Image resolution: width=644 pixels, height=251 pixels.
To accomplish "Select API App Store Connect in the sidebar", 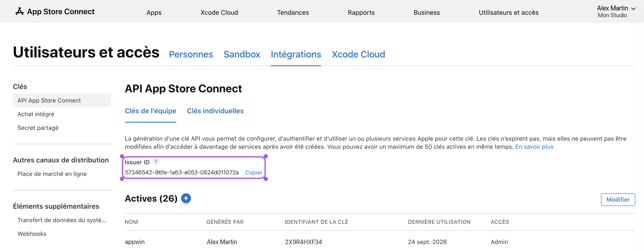I will 62,100.
